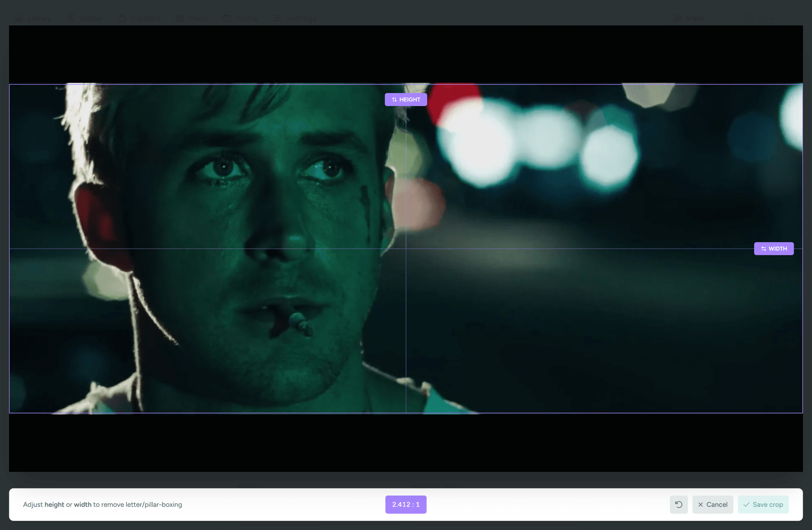Viewport: 812px width, 530px height.
Task: Open the dimmed Profile menu item
Action: [x=240, y=18]
